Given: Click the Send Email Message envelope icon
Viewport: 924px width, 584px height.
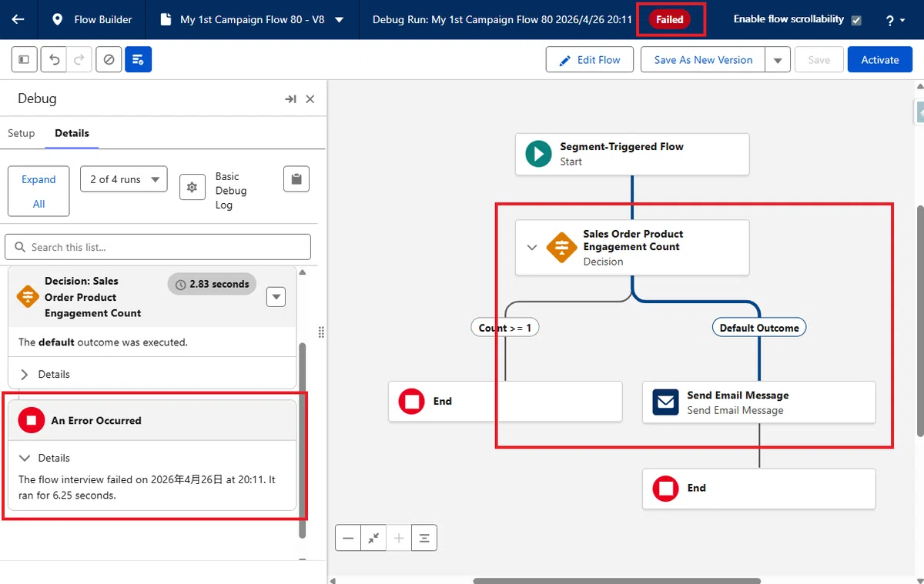Looking at the screenshot, I should click(665, 402).
